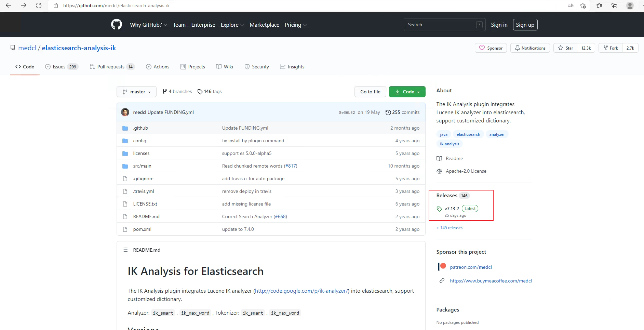Click the Notifications button
644x330 pixels.
[x=530, y=48]
